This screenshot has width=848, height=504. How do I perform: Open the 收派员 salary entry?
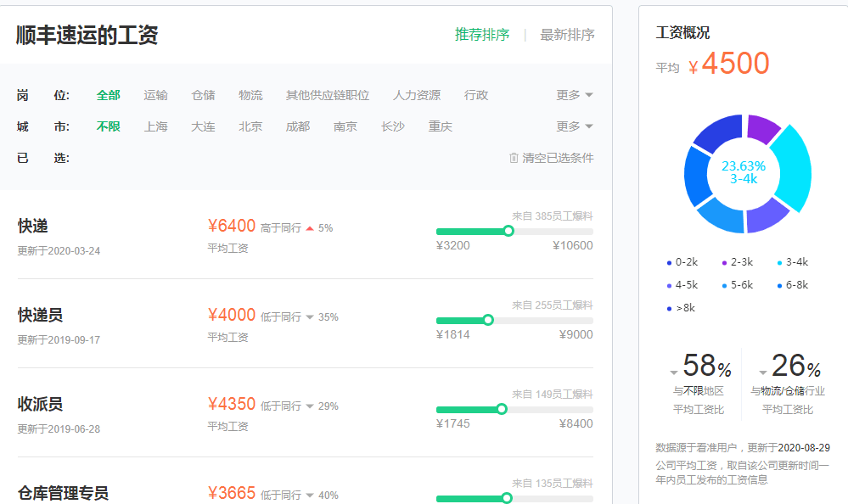[40, 404]
